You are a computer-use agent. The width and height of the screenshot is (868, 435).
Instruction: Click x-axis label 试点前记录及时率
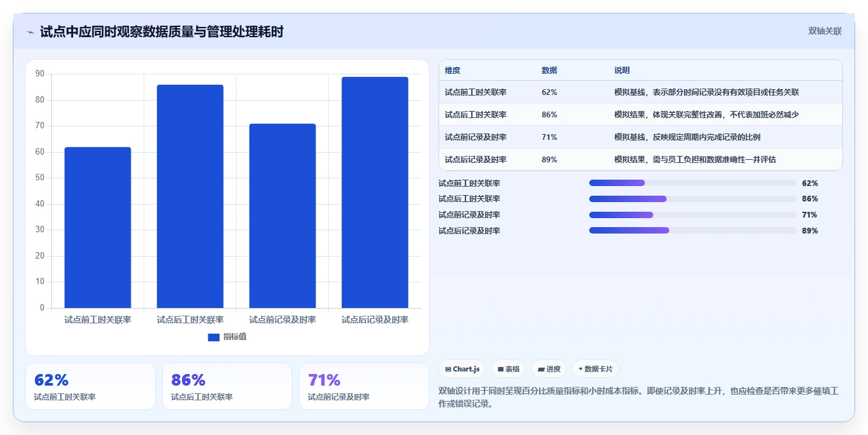pyautogui.click(x=282, y=320)
